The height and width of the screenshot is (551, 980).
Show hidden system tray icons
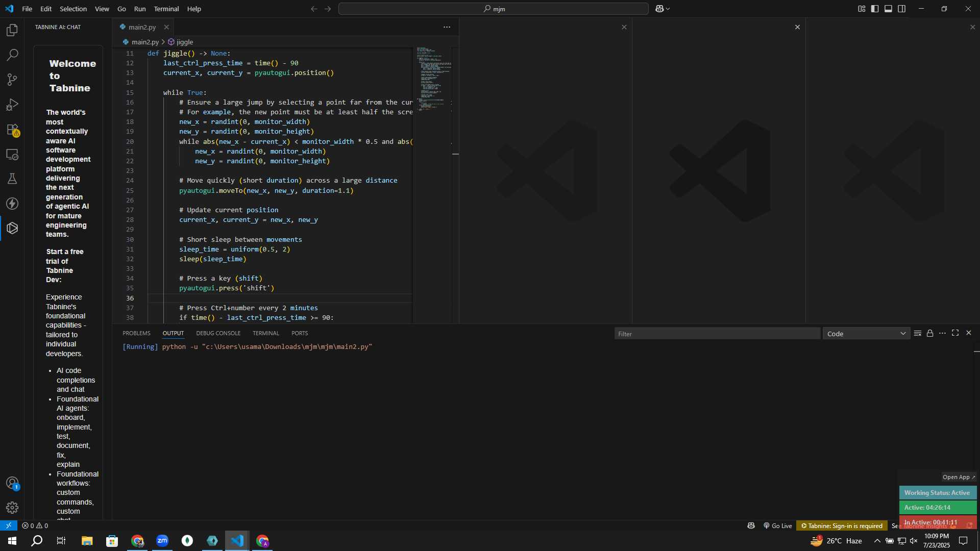(877, 541)
